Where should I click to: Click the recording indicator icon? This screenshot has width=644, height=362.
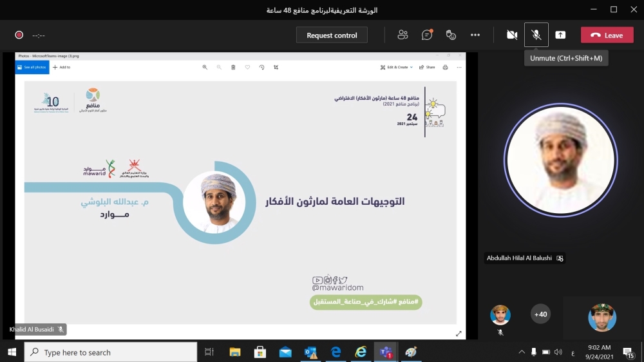click(19, 35)
